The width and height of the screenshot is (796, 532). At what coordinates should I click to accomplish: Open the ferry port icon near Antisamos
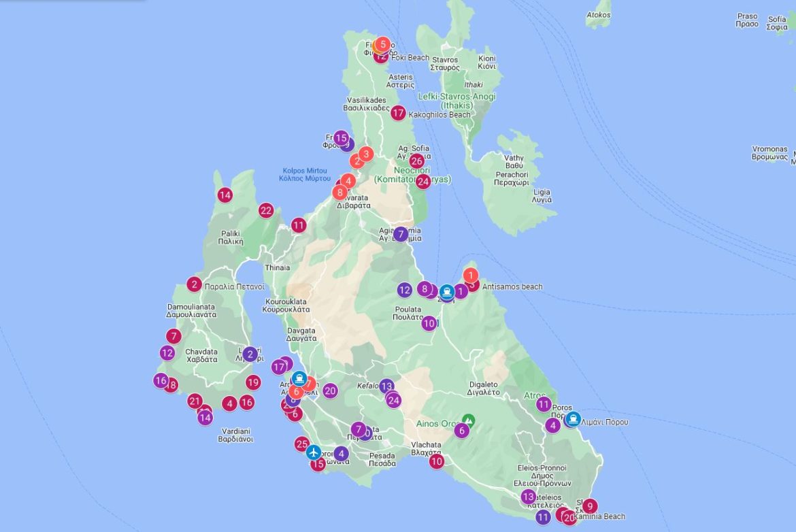click(x=447, y=292)
